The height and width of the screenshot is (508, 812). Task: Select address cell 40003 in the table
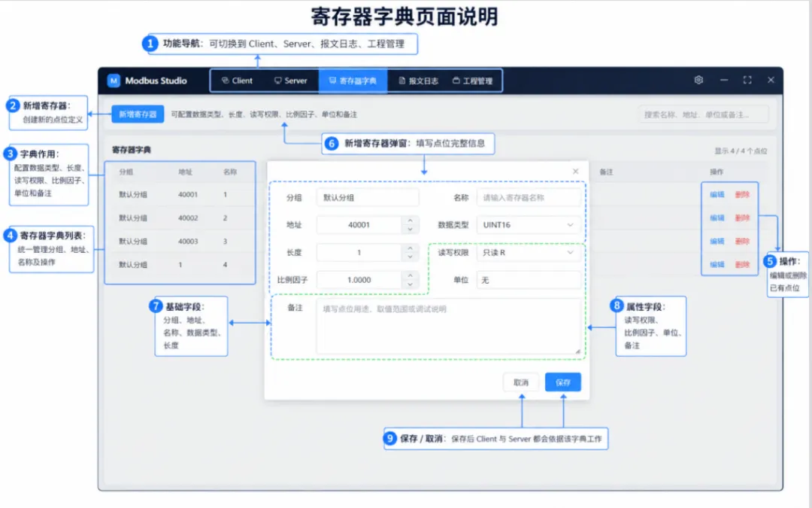(x=188, y=241)
